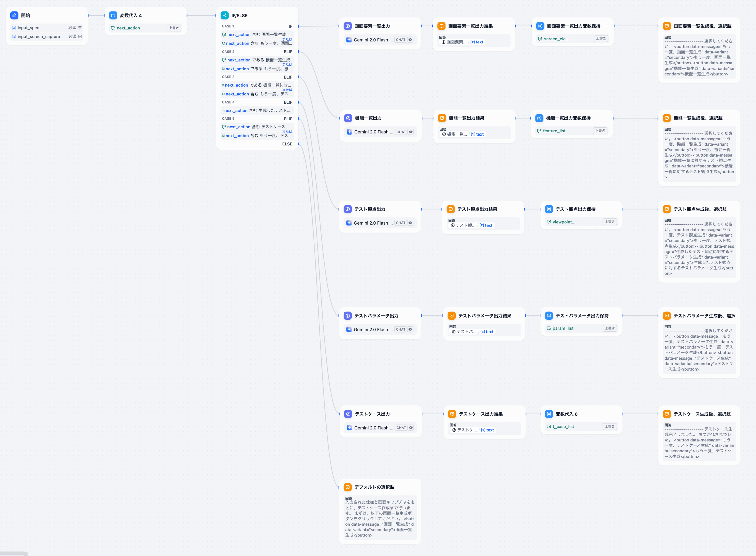Click the 変数代入 4 variable assigner icon
The height and width of the screenshot is (556, 756).
[x=113, y=15]
